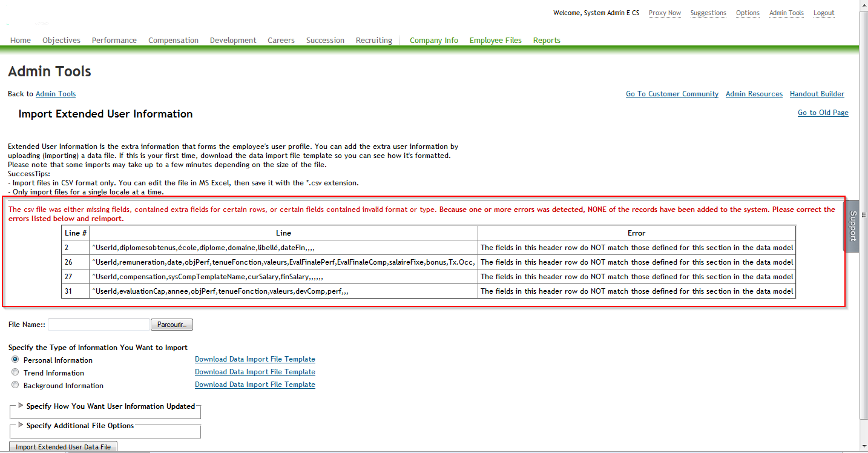Click the Proxy Now link
This screenshot has height=453, width=868.
click(x=665, y=13)
